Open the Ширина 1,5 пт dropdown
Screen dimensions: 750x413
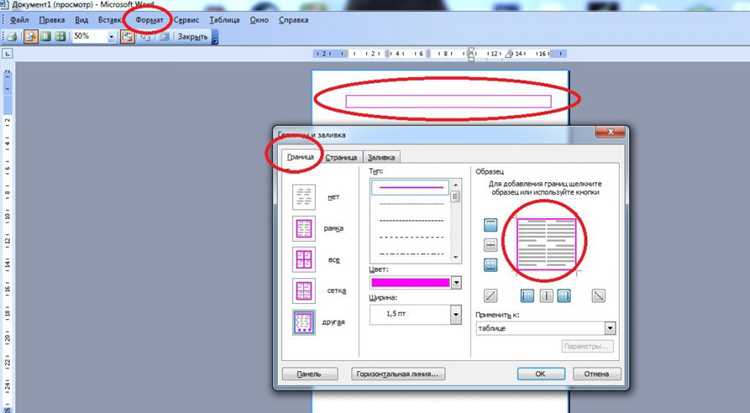(x=456, y=314)
